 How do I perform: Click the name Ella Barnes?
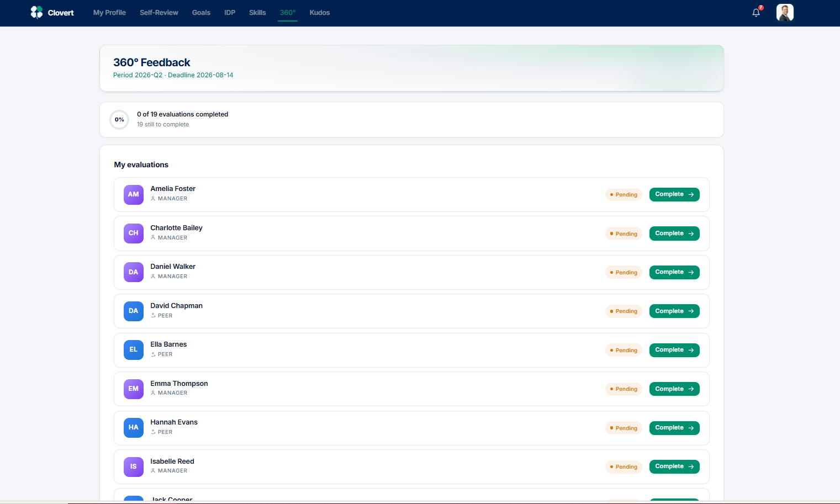click(168, 344)
